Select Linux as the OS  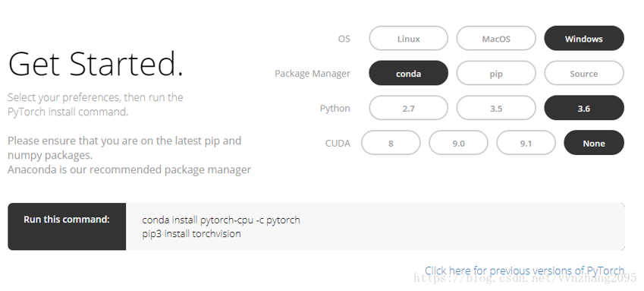tap(408, 39)
